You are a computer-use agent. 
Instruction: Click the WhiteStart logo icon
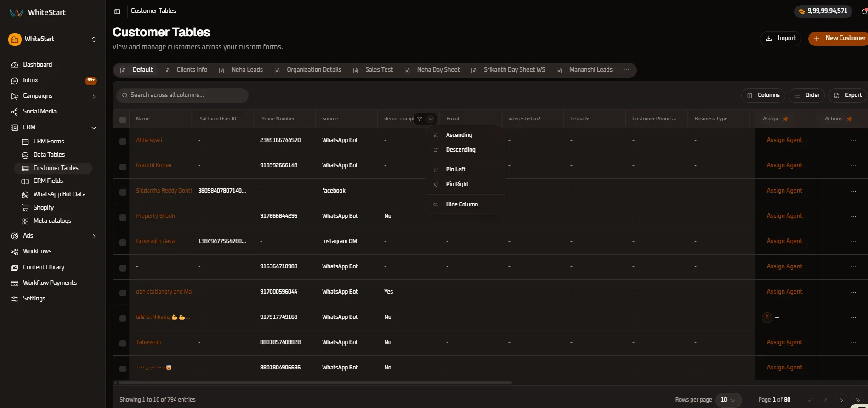click(x=17, y=13)
